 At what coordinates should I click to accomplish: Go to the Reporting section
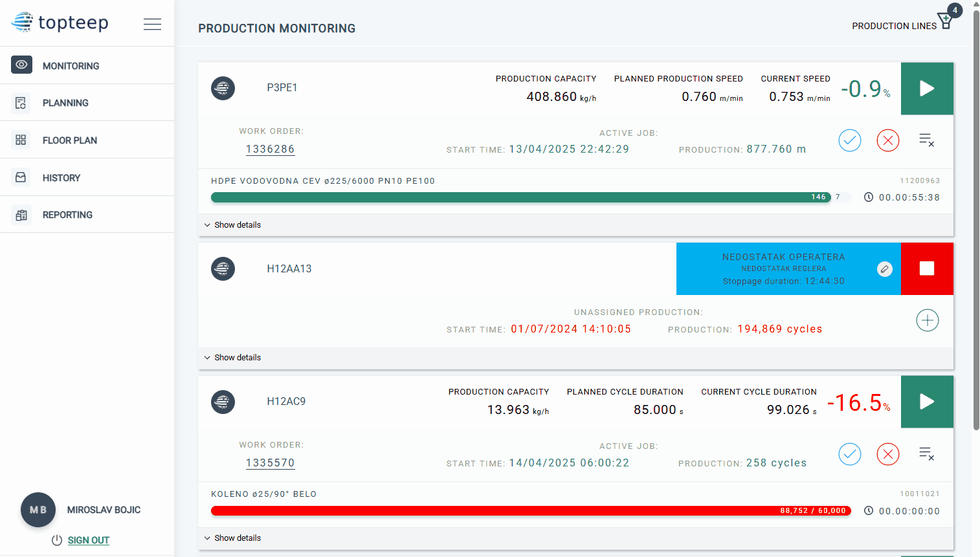(x=67, y=215)
